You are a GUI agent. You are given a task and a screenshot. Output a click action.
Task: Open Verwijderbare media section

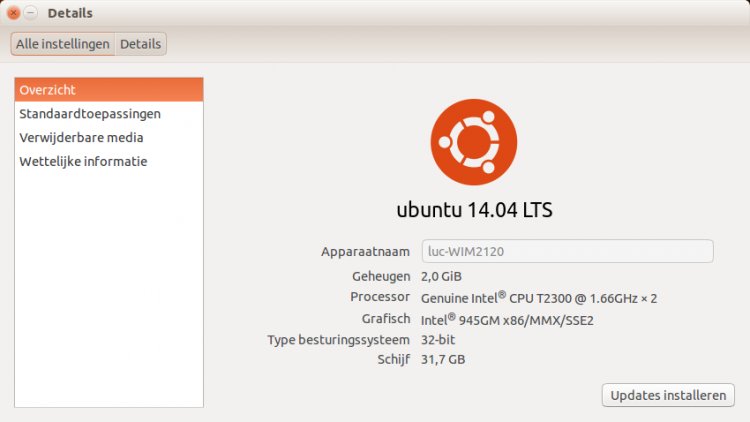109,138
